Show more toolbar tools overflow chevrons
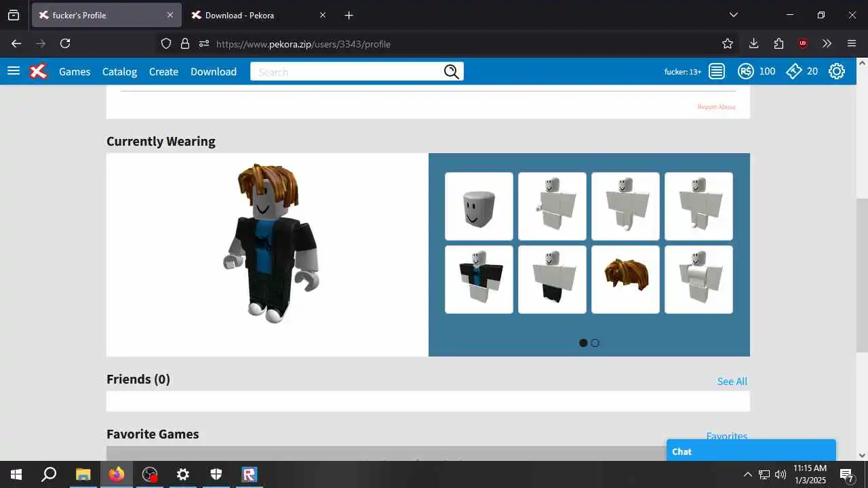This screenshot has height=488, width=868. coord(827,43)
